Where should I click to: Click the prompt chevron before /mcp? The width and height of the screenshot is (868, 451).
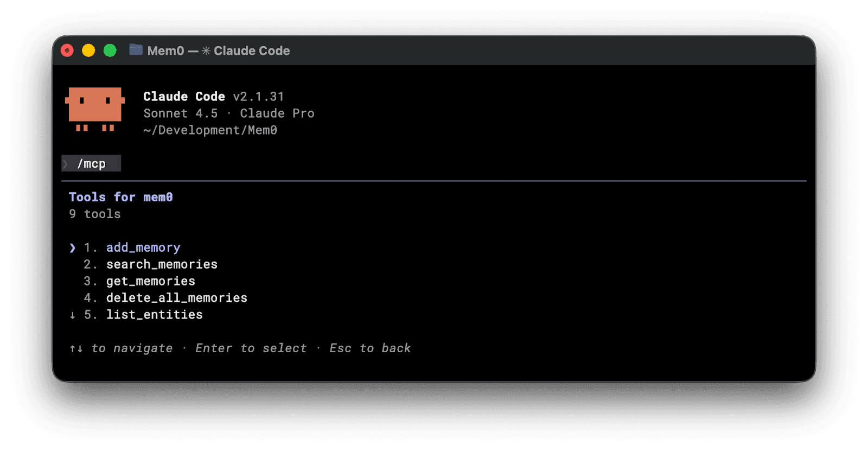[x=65, y=163]
